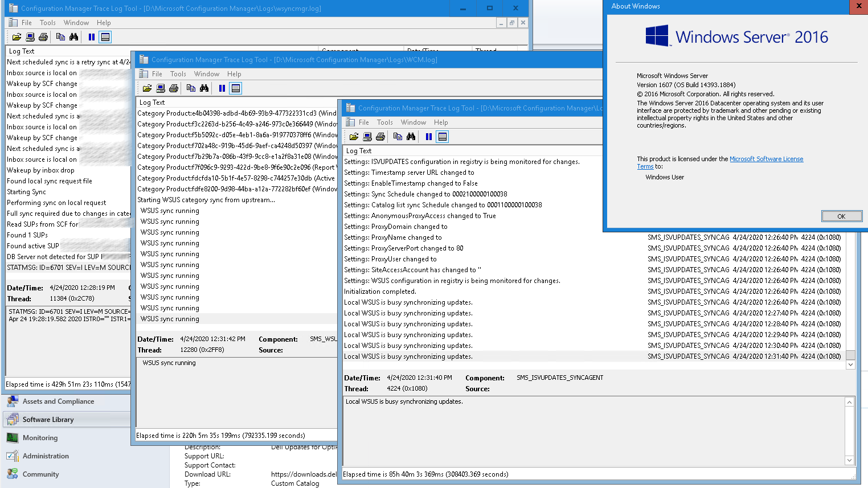Image resolution: width=868 pixels, height=488 pixels.
Task: Open Help menu in WCM.log window
Action: 234,74
